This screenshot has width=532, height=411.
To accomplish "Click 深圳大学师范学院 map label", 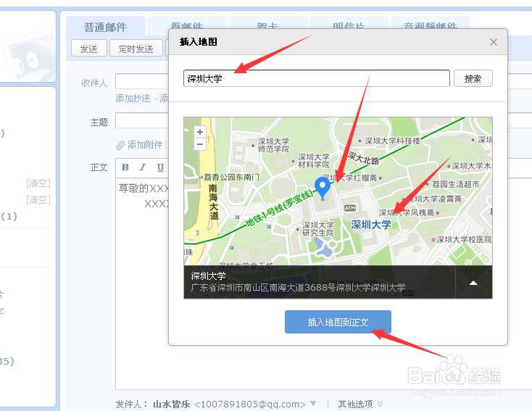I will pyautogui.click(x=273, y=145).
